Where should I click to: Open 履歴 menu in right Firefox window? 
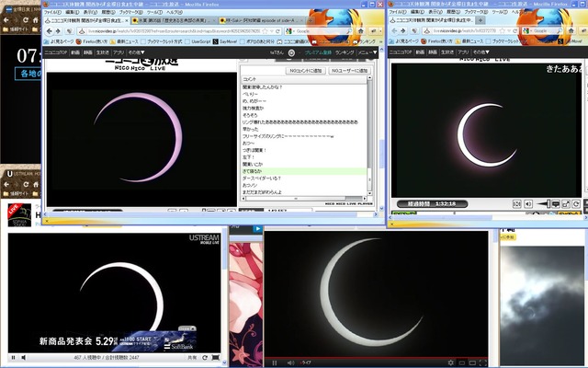pos(454,12)
